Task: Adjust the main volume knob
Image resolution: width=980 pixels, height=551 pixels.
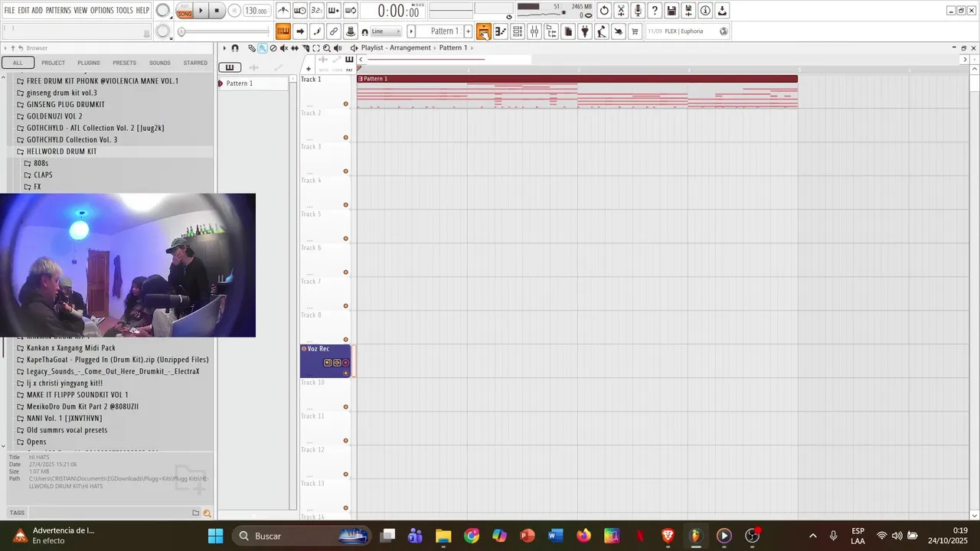Action: coord(163,11)
